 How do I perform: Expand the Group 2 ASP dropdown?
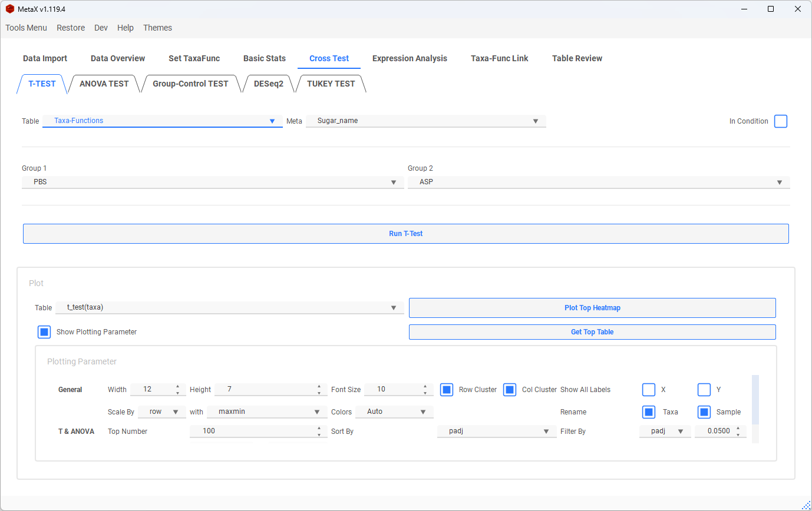tap(599, 182)
